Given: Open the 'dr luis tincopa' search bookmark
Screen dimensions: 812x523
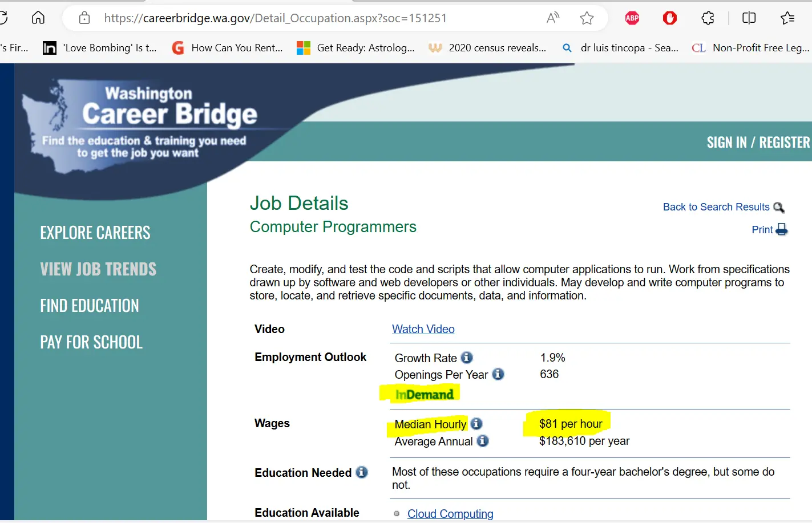Looking at the screenshot, I should coord(620,48).
